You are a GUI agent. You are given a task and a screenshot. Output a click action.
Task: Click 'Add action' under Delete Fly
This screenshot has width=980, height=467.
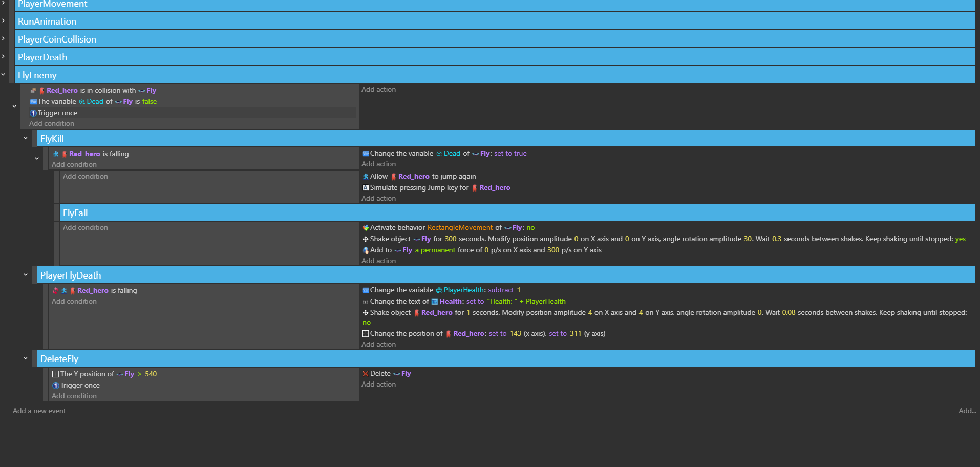pyautogui.click(x=378, y=385)
